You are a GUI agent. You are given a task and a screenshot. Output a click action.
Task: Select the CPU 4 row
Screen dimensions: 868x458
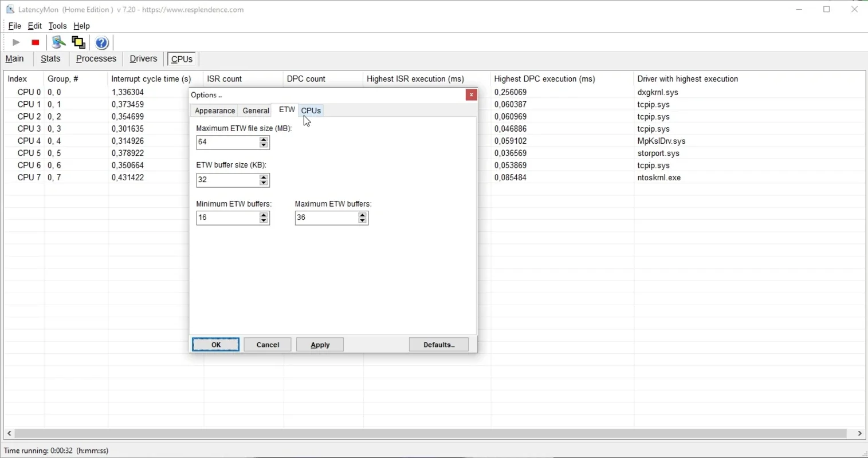[434, 141]
